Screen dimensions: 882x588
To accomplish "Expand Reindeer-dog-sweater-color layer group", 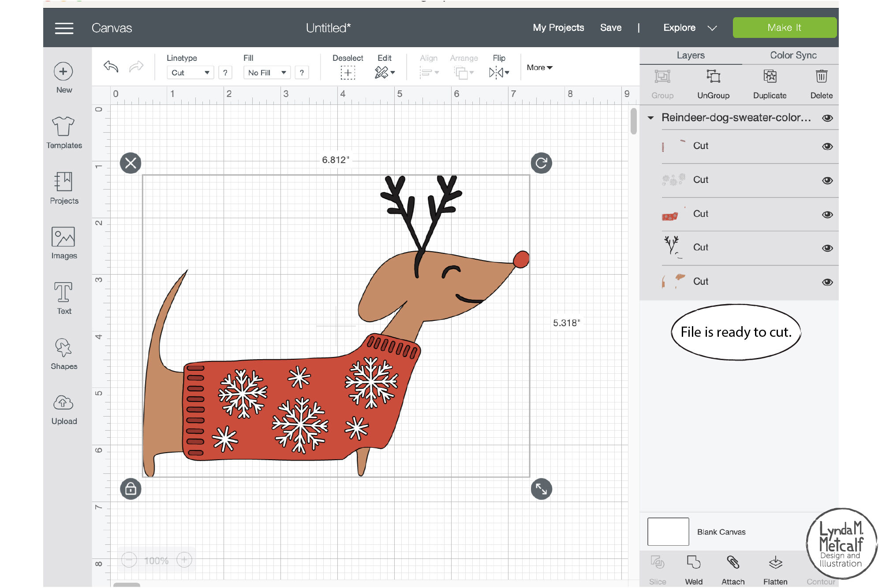I will pyautogui.click(x=651, y=117).
